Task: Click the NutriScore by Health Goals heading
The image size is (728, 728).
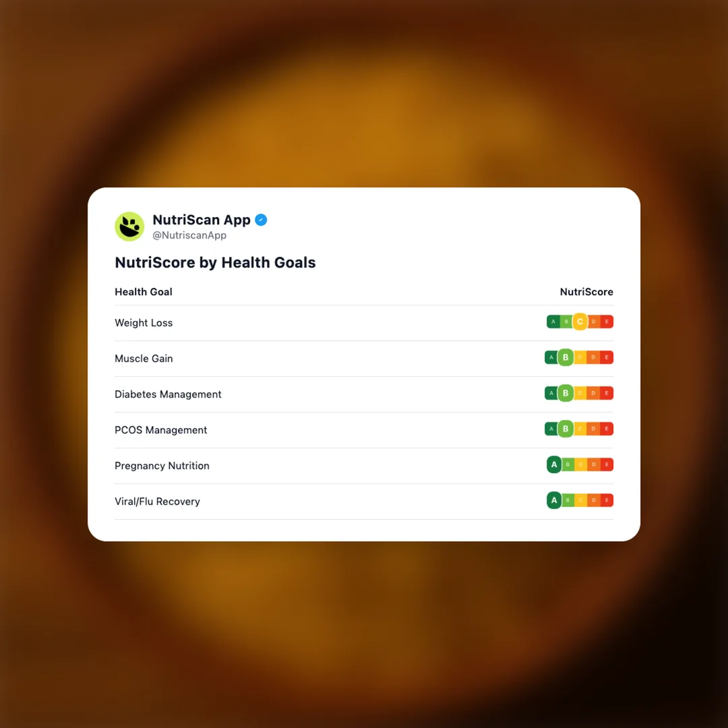Action: pyautogui.click(x=215, y=263)
